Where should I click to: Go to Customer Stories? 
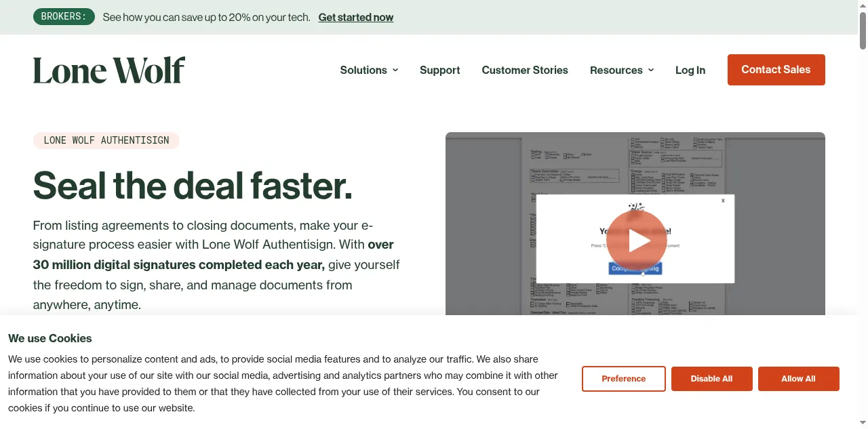525,70
